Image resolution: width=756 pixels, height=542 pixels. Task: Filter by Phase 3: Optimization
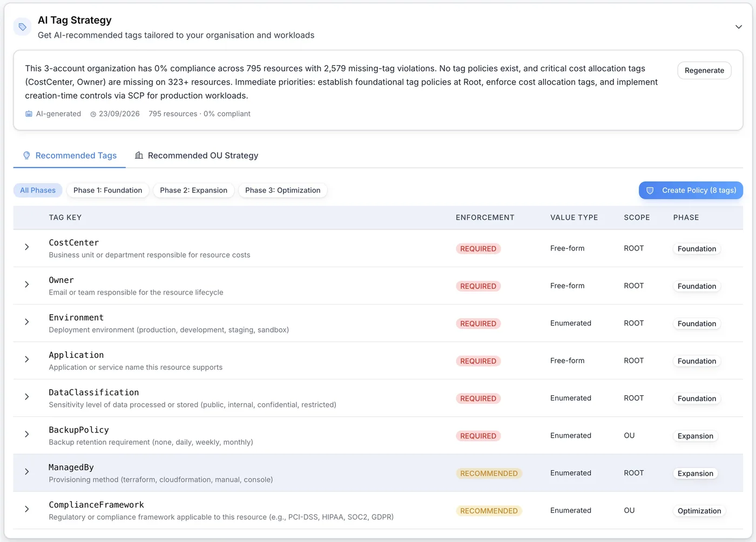(283, 190)
